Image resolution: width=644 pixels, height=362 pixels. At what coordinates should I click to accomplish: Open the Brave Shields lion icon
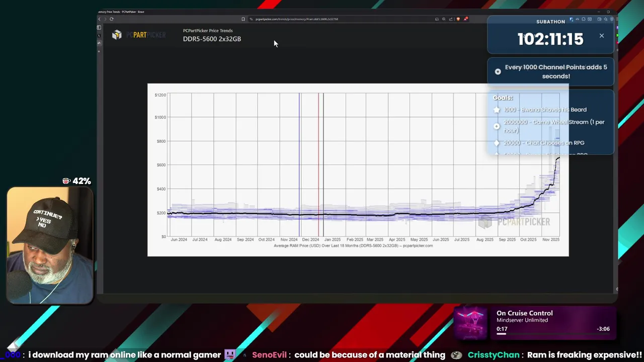458,19
